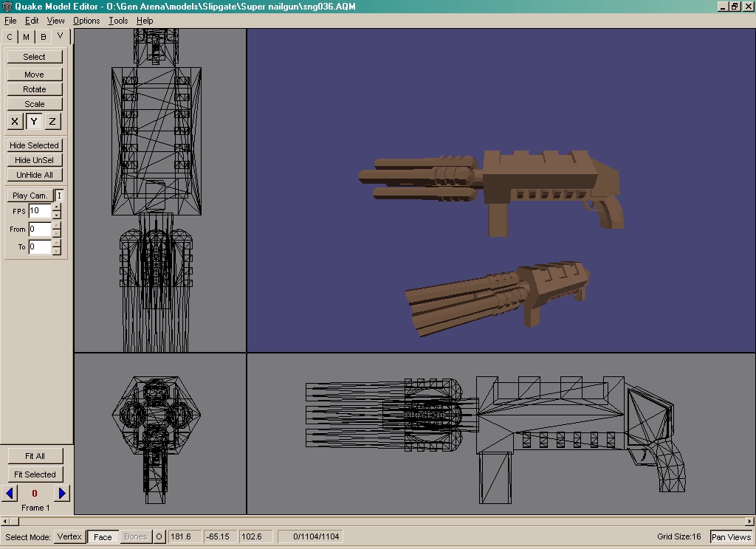
Task: Toggle the I button beside Play Cam.
Action: [59, 196]
